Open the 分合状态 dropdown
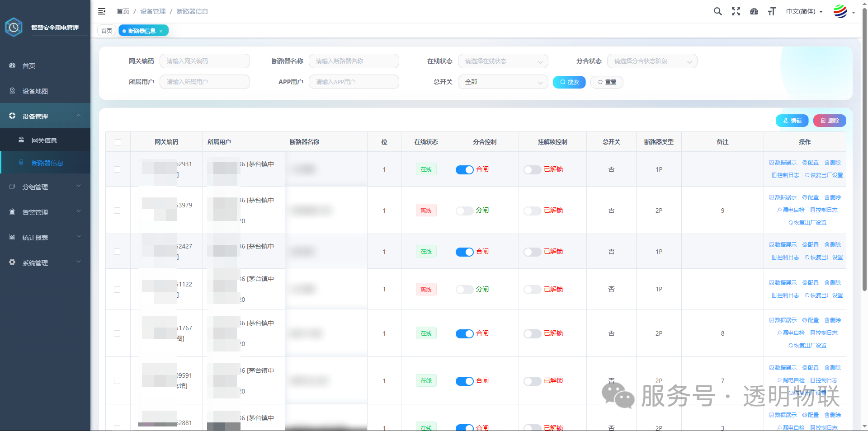The width and height of the screenshot is (868, 431). pos(652,61)
